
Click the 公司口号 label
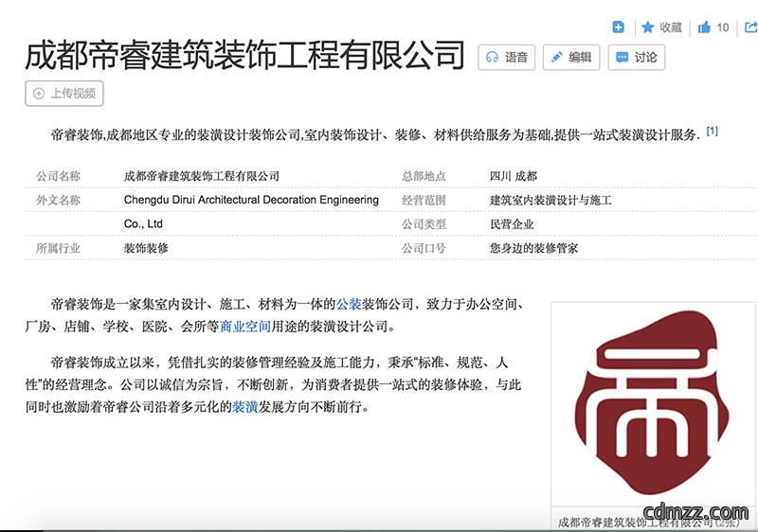tap(424, 248)
